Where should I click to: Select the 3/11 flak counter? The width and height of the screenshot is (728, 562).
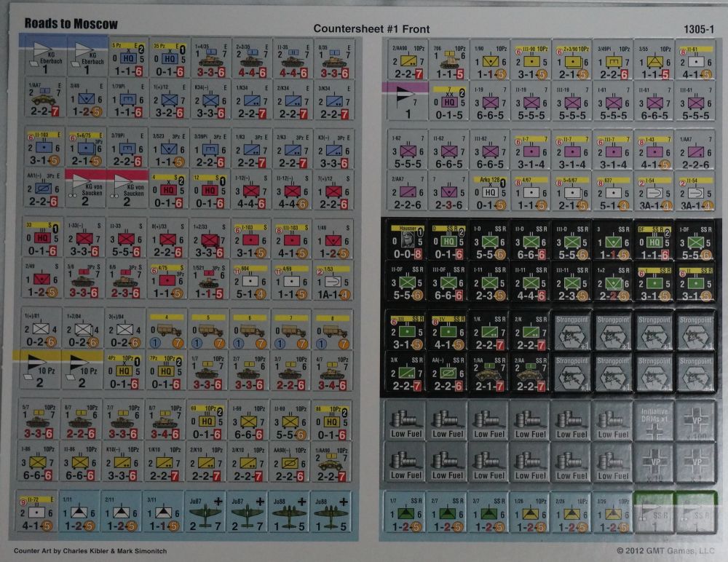[x=163, y=512]
